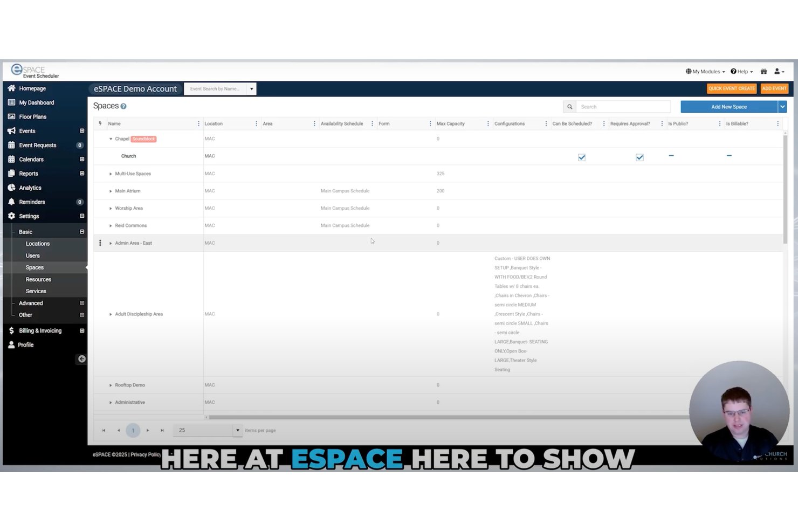The height and width of the screenshot is (532, 798).
Task: Click the Analytics pie chart icon
Action: point(11,188)
